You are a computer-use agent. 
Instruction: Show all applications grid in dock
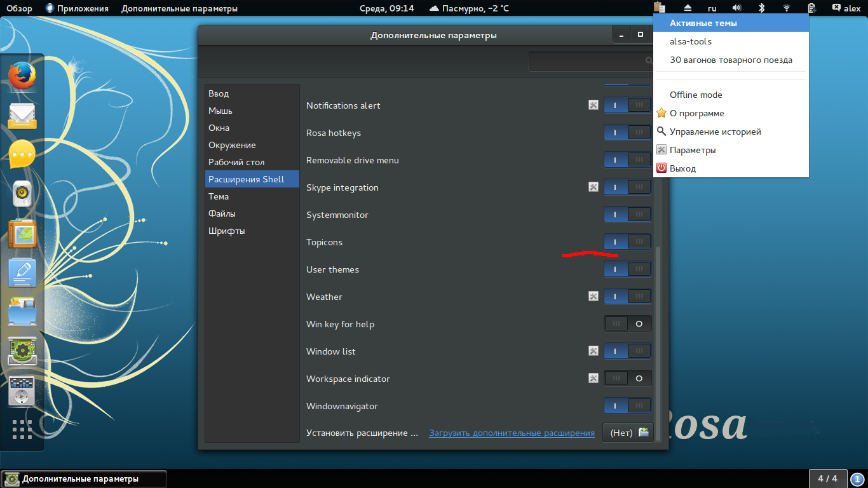click(x=22, y=430)
